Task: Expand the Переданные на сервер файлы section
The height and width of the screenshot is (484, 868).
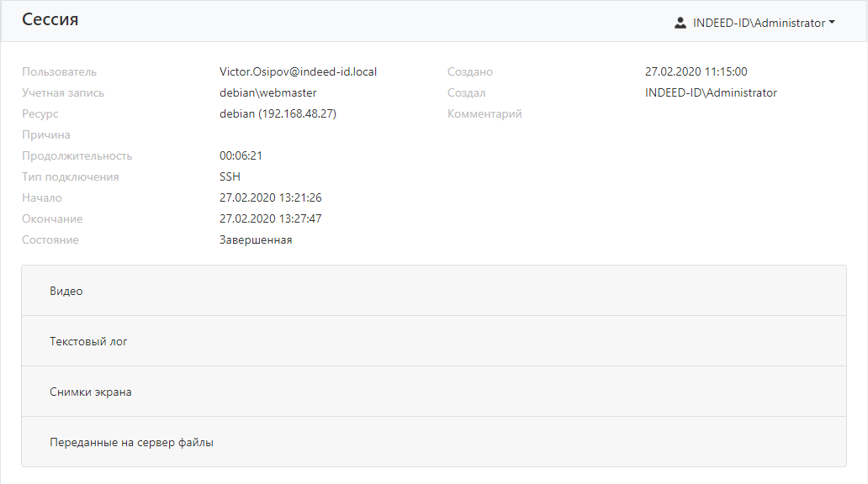Action: (x=434, y=442)
